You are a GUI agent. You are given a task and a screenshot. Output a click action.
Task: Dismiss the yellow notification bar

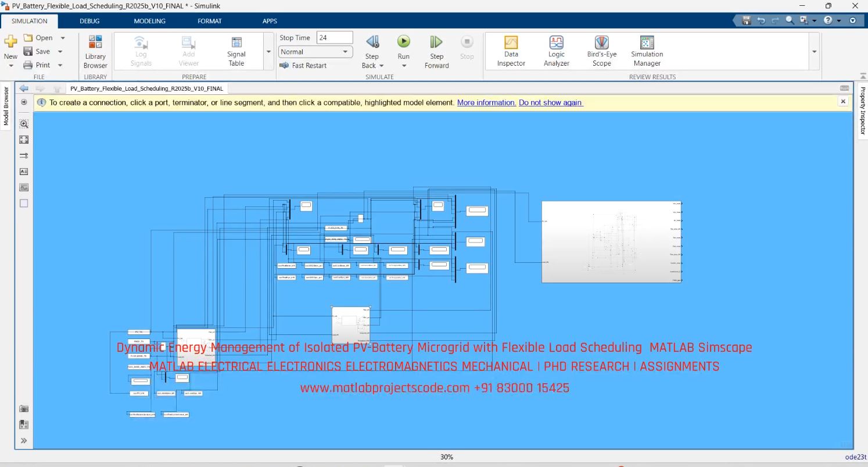click(843, 101)
